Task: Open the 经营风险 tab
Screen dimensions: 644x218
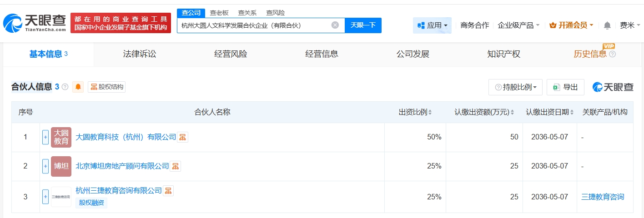Action: point(231,54)
